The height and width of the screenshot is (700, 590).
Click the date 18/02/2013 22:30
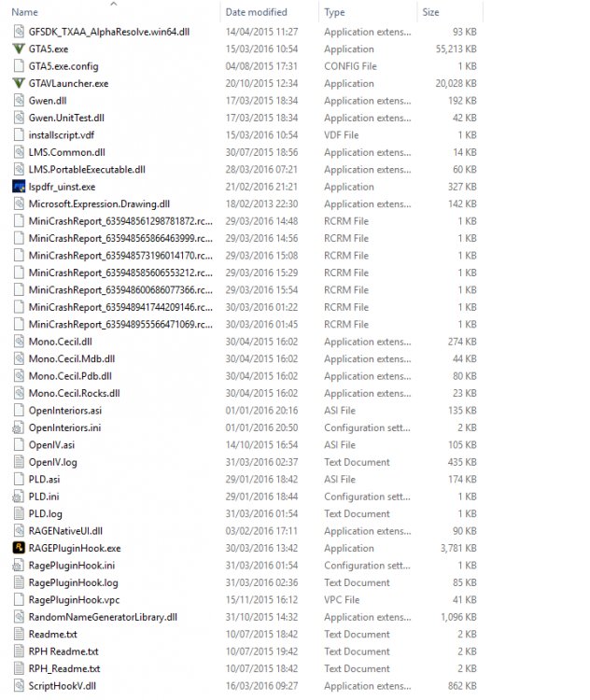pyautogui.click(x=261, y=203)
